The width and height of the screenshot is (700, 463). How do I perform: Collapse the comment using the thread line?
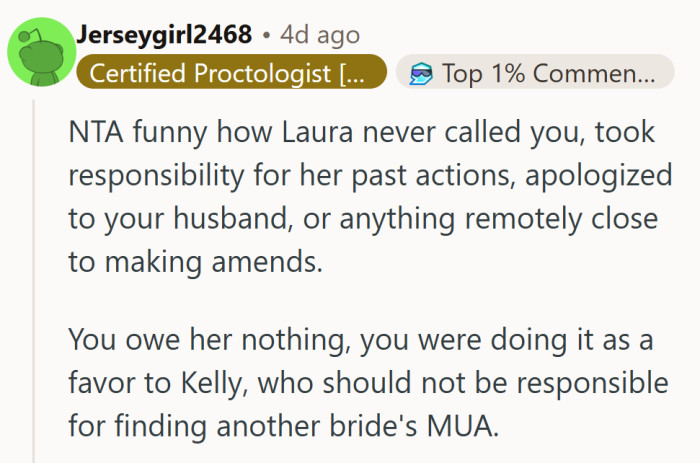tap(35, 280)
